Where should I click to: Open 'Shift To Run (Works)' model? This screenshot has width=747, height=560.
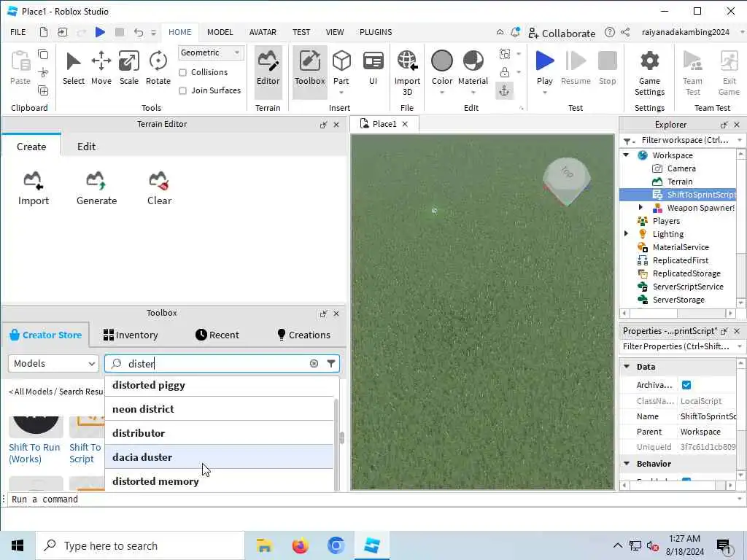click(34, 453)
